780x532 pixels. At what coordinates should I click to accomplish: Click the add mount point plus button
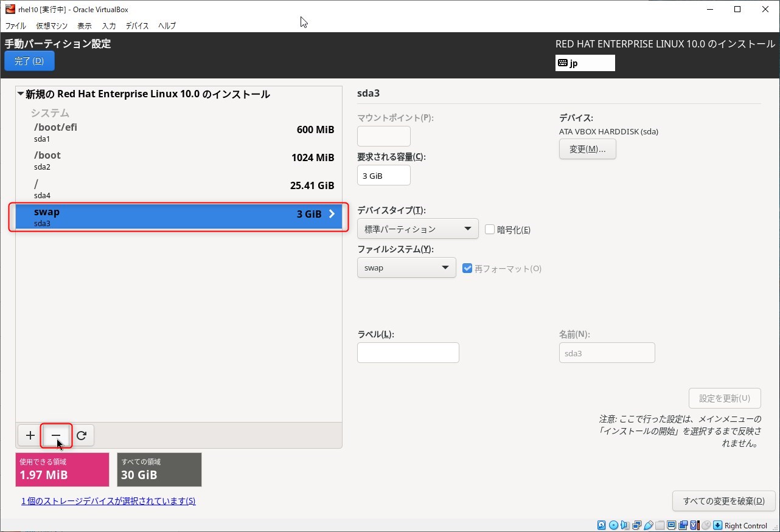click(x=30, y=435)
